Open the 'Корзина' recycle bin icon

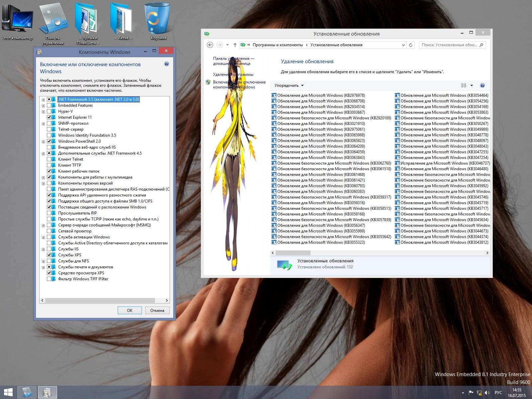click(158, 22)
